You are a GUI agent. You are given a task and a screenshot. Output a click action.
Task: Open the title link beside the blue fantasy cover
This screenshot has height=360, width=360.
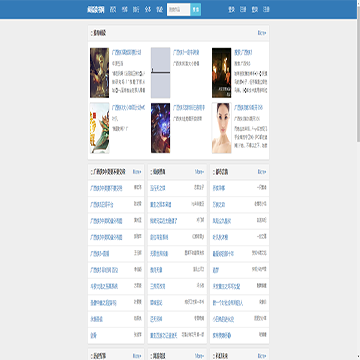189,108
